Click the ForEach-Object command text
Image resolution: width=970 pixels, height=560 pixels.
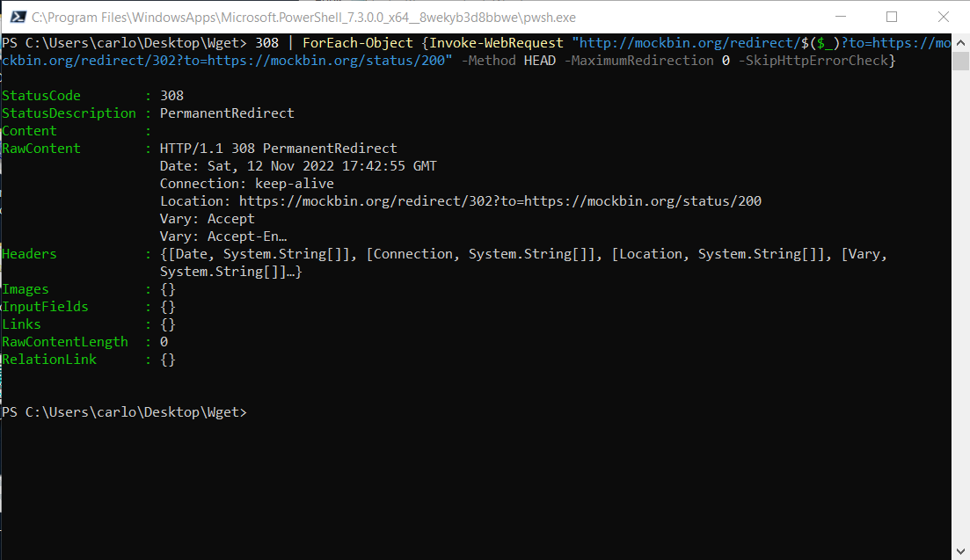click(358, 43)
